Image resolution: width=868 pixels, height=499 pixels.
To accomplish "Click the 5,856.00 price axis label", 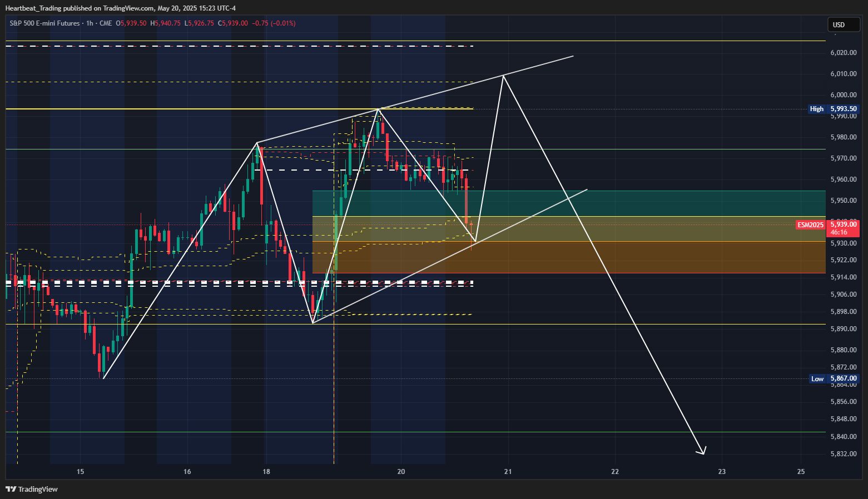I will point(843,402).
